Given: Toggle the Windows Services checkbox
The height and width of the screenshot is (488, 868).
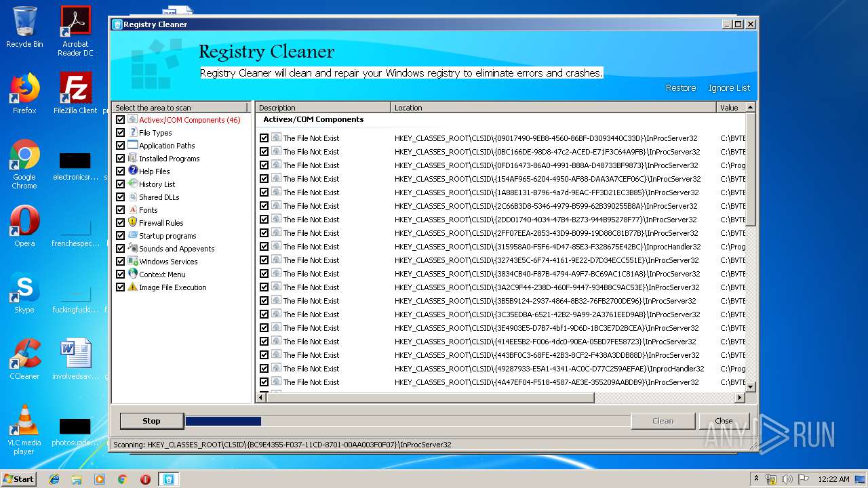Looking at the screenshot, I should (120, 261).
